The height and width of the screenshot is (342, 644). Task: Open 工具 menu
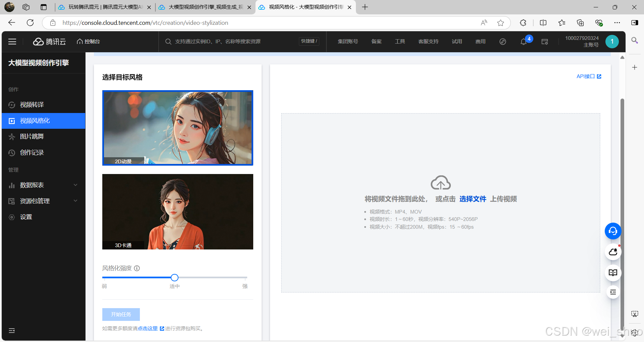[400, 42]
